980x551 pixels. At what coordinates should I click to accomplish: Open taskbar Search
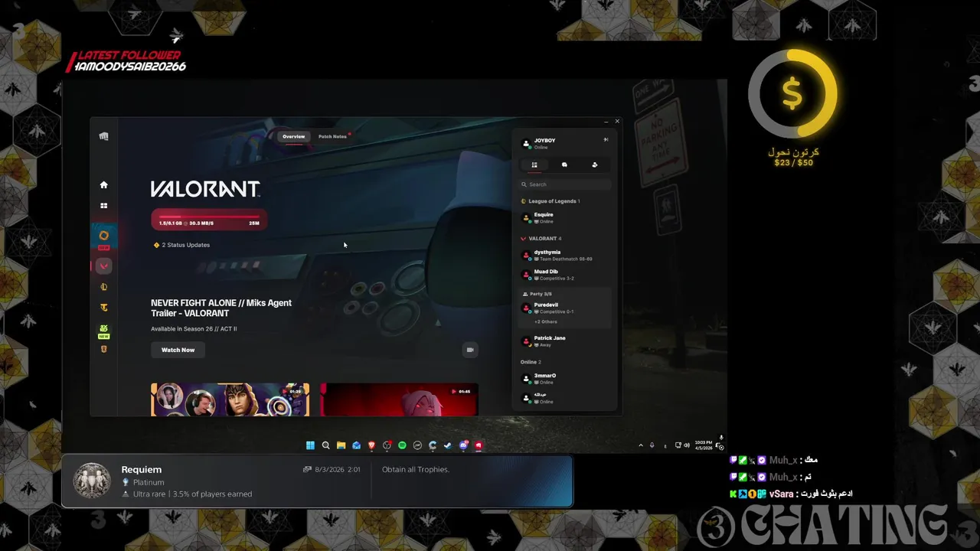coord(325,445)
